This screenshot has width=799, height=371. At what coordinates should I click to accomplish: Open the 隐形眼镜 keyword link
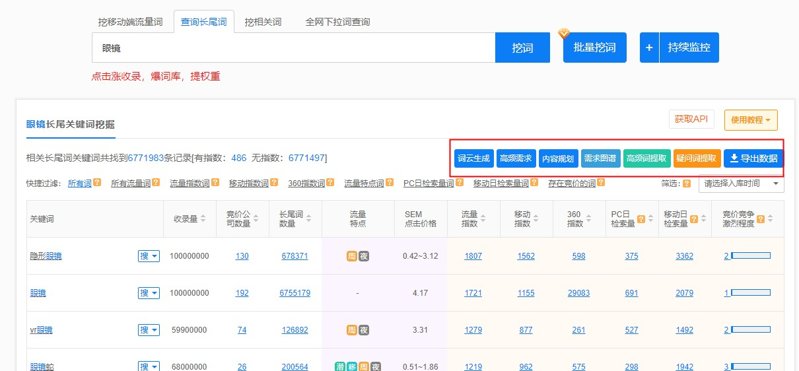[x=46, y=256]
